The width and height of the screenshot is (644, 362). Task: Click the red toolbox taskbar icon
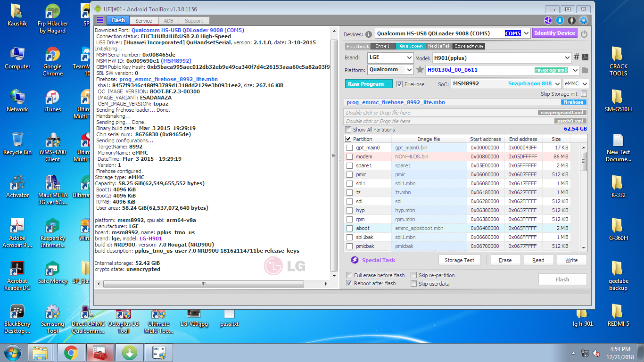click(100, 352)
